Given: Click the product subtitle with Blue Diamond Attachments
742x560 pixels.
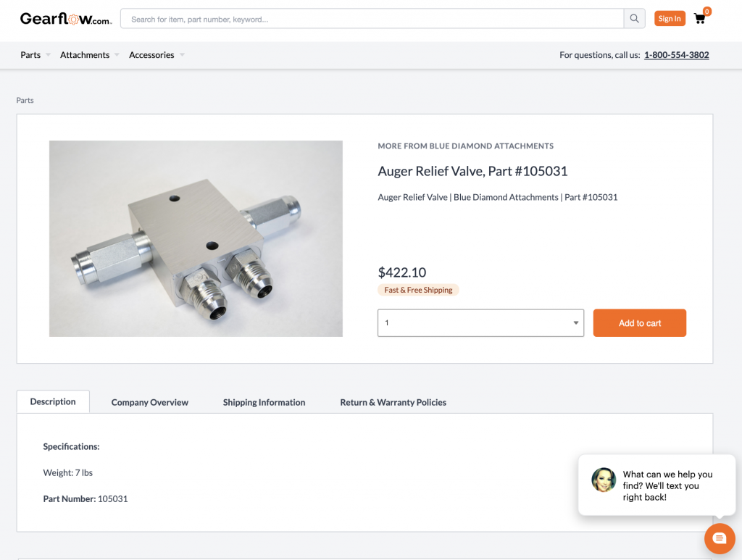Looking at the screenshot, I should (x=497, y=197).
